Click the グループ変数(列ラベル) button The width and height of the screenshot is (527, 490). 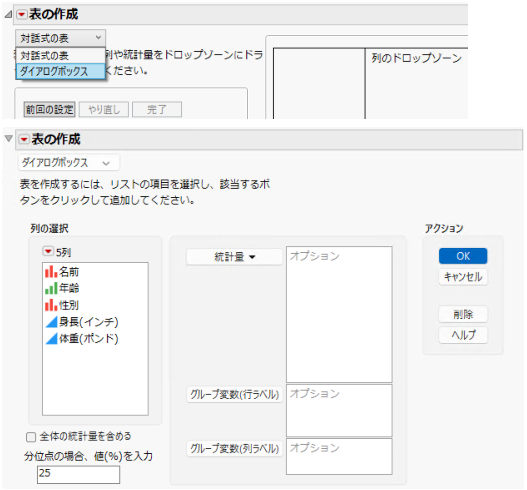tap(234, 448)
